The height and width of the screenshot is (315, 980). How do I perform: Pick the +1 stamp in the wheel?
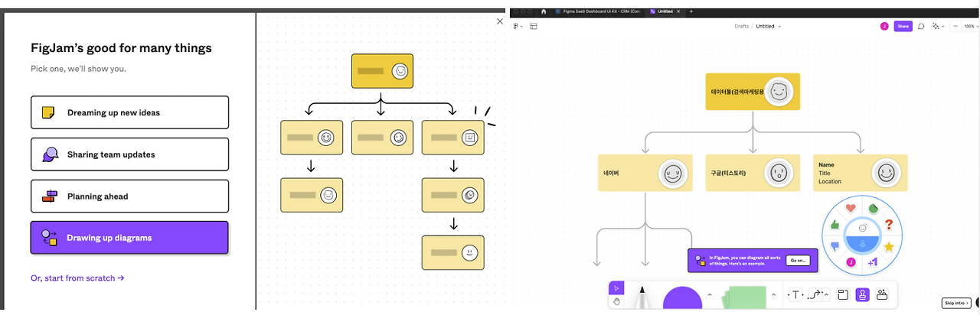coord(873,262)
